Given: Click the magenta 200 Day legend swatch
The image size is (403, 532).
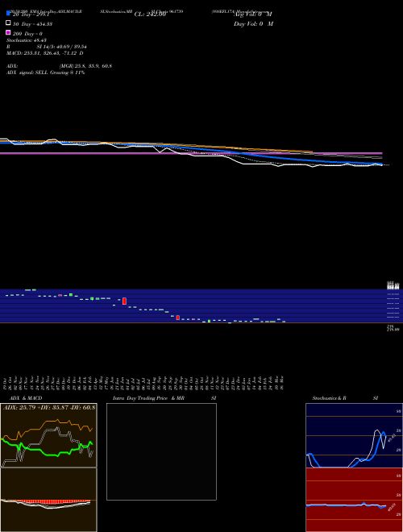Looking at the screenshot, I should pyautogui.click(x=8, y=33).
